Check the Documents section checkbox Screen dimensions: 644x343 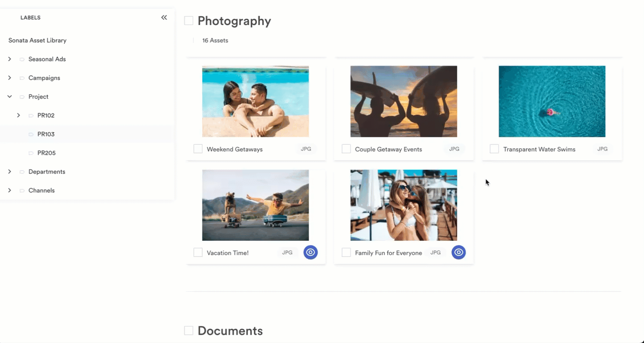(x=188, y=330)
